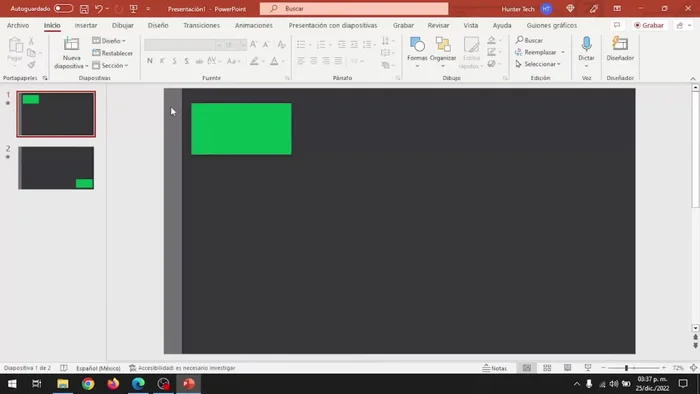Open the Guiones gráficos tab

tap(551, 25)
